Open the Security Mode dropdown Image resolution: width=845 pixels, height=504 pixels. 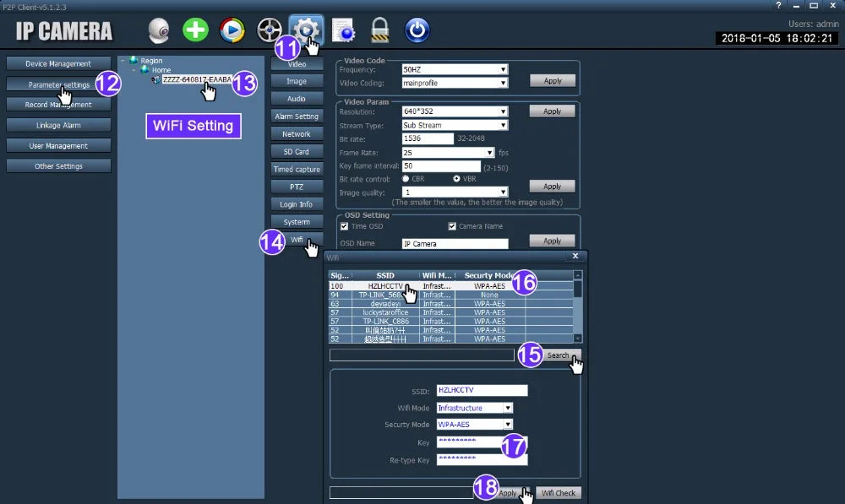474,425
